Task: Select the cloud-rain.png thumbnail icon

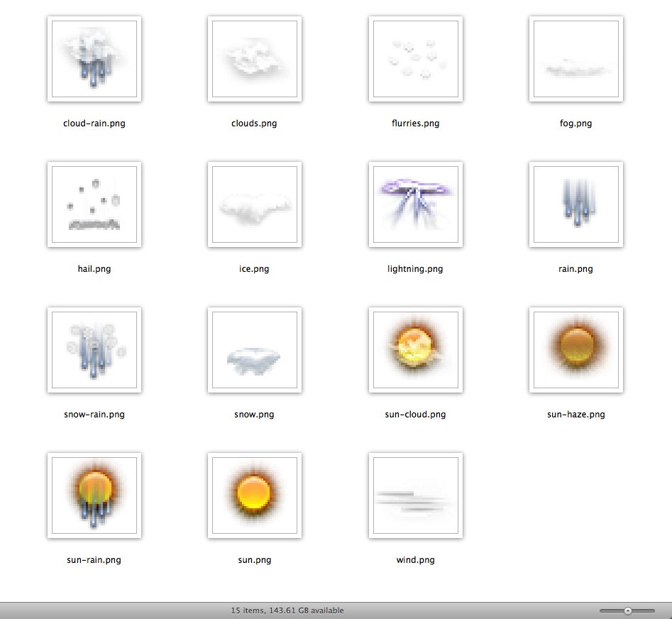Action: pyautogui.click(x=94, y=59)
